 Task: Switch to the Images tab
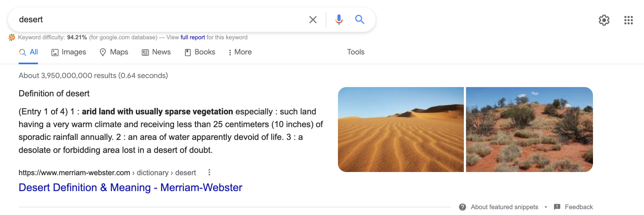(x=69, y=52)
